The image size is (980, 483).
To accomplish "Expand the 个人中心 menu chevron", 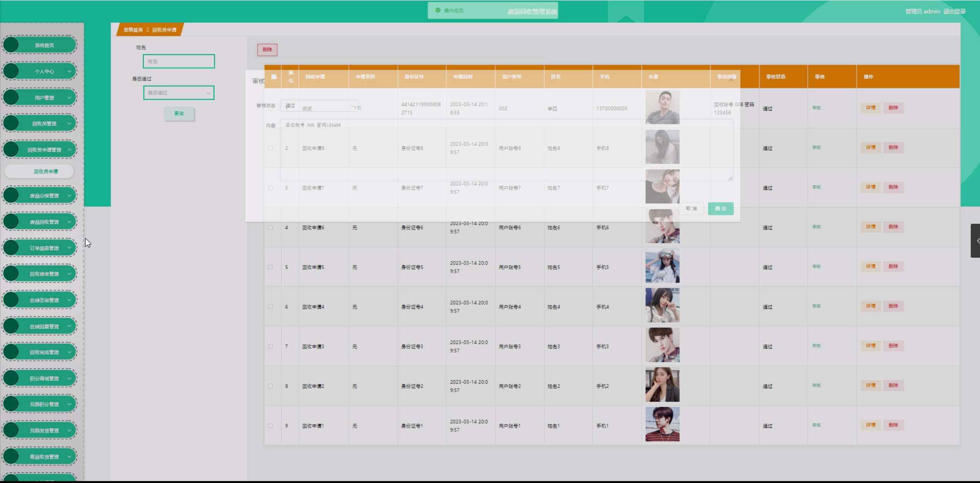I will 69,71.
